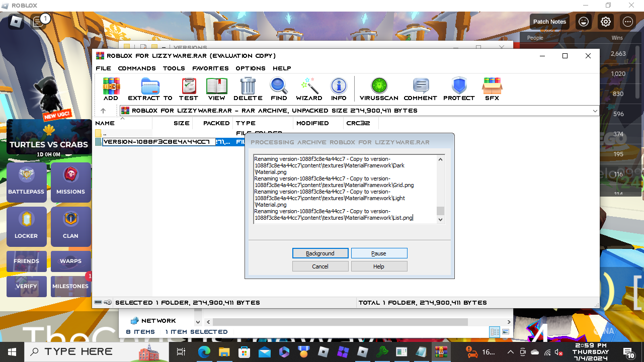
Task: Click the Extract To toolbar icon
Action: (x=150, y=89)
